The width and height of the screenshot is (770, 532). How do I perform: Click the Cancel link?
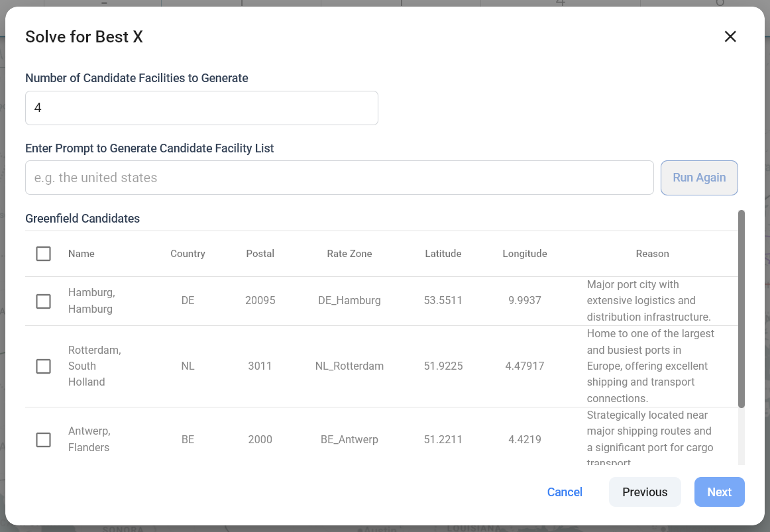[565, 492]
